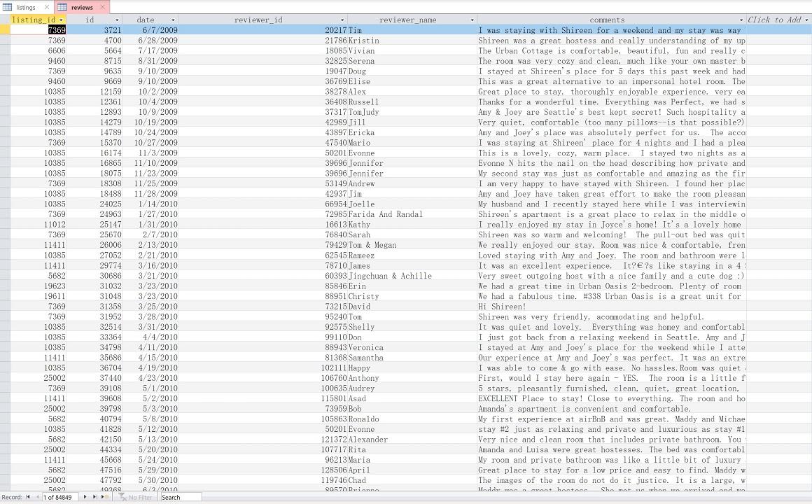Select all records with the datasheet corner button
The height and width of the screenshot is (504, 812).
click(3, 20)
